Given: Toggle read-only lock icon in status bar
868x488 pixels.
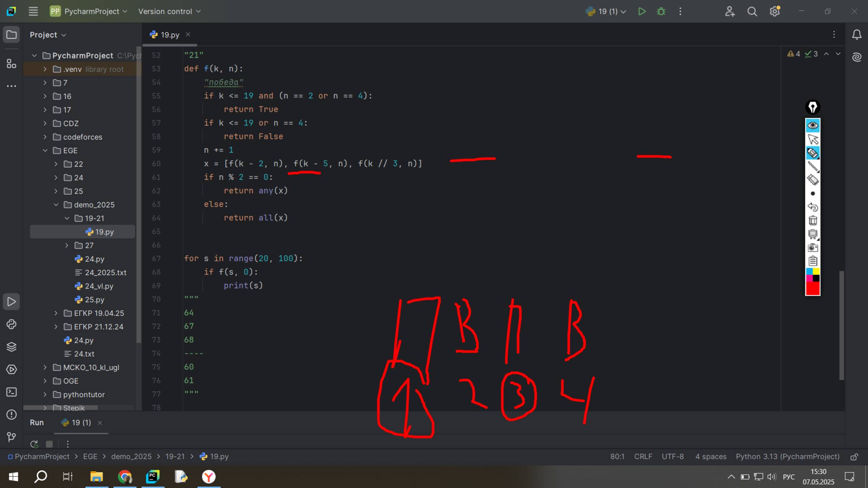Looking at the screenshot, I should (x=854, y=457).
